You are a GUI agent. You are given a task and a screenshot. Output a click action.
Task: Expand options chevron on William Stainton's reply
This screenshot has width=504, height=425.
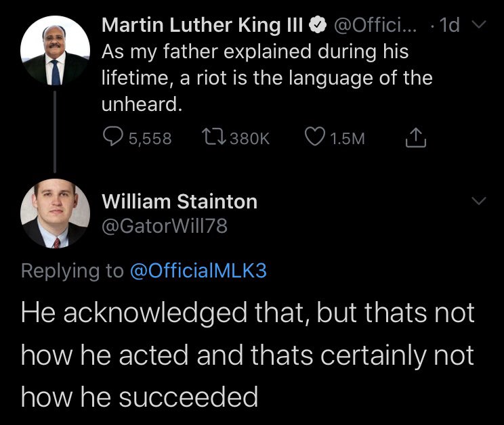pos(479,201)
